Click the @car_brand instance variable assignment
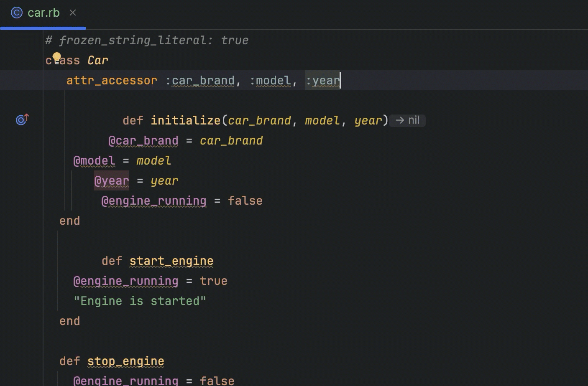The image size is (588, 386). (x=143, y=140)
